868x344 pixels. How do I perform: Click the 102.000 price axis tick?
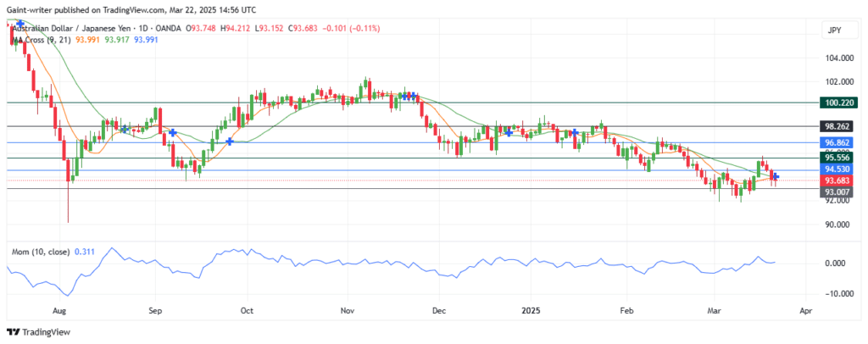(839, 82)
